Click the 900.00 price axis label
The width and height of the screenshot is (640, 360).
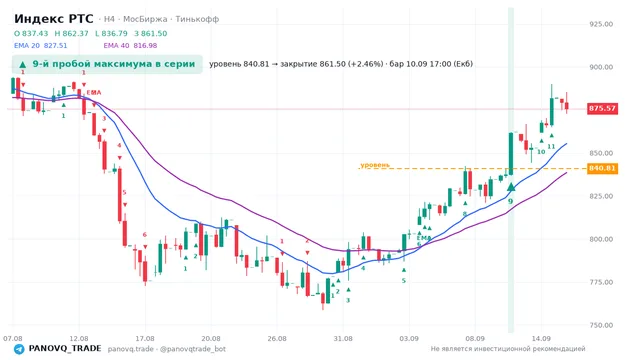pos(601,67)
